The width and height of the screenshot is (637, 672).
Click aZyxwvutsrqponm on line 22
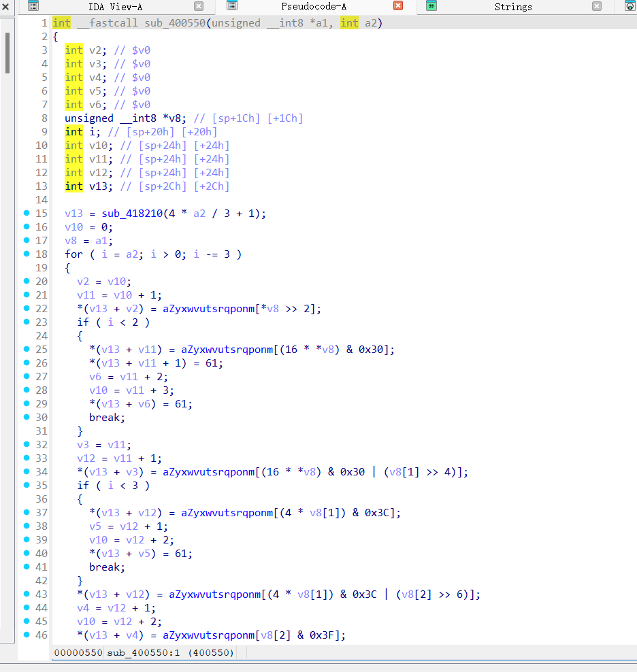pos(208,309)
